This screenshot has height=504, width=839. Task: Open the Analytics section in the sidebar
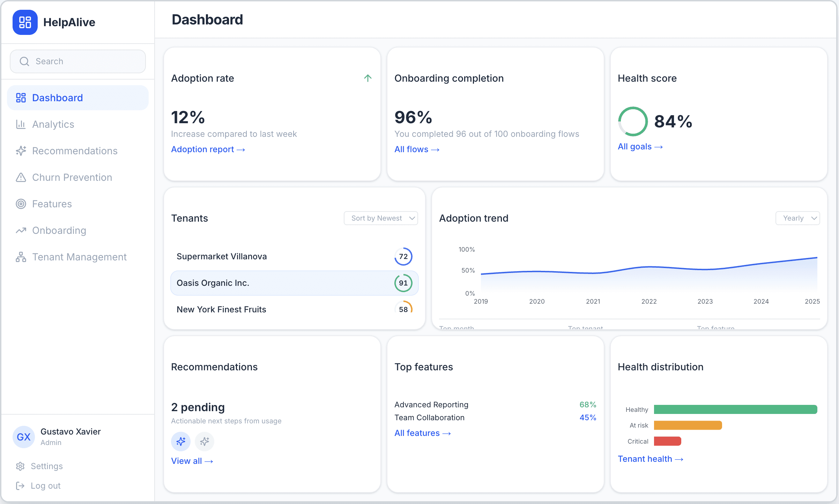click(53, 124)
